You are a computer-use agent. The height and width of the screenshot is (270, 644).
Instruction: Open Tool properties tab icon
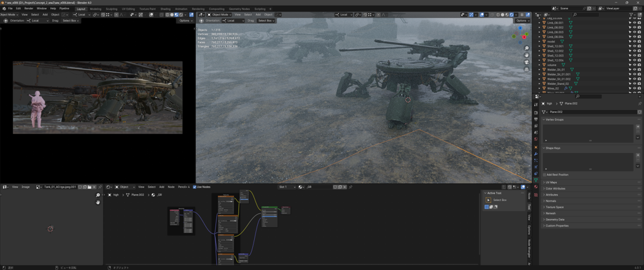[x=535, y=105]
